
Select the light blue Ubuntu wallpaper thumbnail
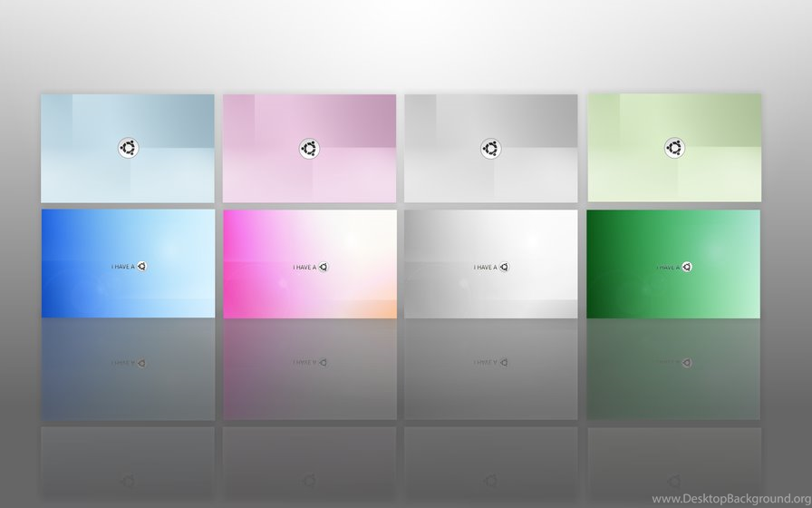coord(128,148)
